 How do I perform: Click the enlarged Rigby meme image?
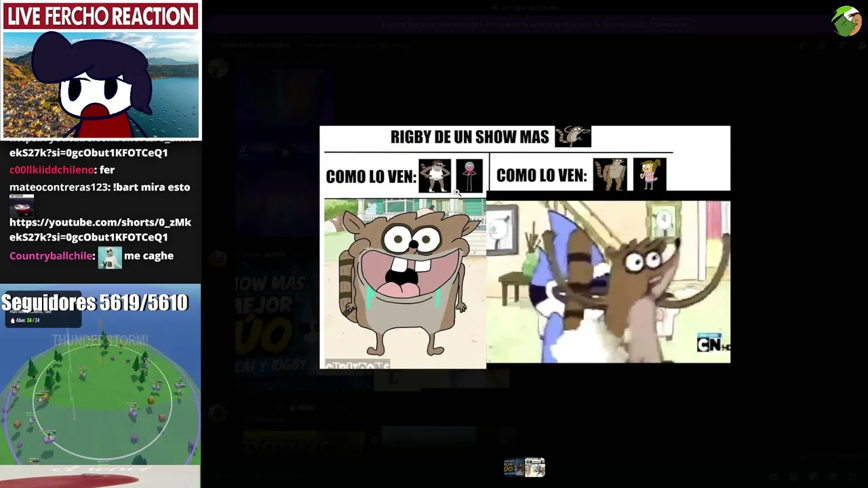[x=525, y=247]
